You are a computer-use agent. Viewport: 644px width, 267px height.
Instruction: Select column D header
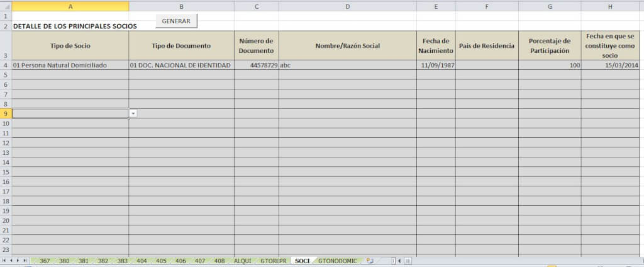click(347, 6)
